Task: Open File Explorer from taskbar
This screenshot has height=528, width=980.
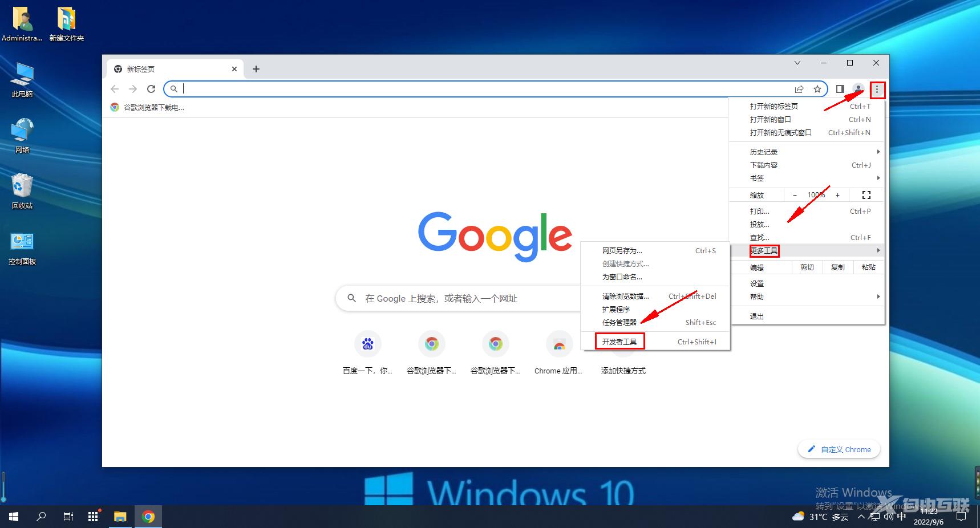Action: point(120,517)
